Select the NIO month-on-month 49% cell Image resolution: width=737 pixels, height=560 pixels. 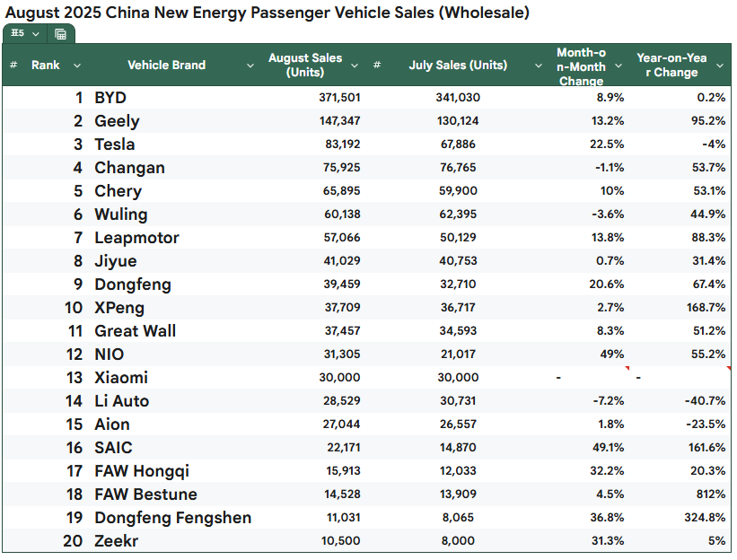coord(612,354)
